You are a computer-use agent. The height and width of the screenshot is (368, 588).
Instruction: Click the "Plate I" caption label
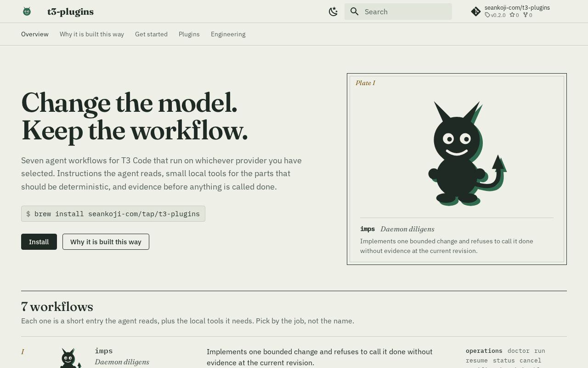point(365,83)
